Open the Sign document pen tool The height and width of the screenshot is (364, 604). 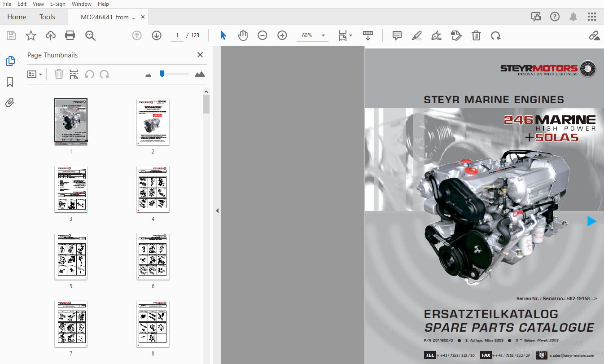(436, 35)
